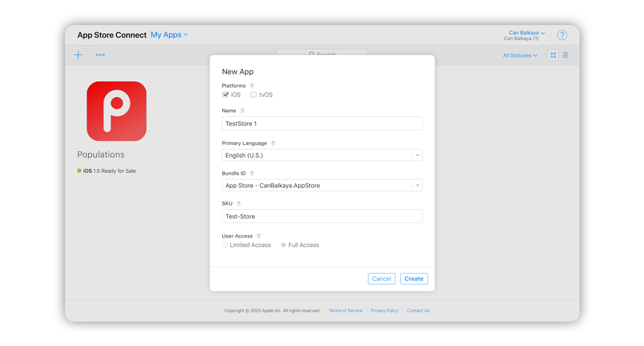The height and width of the screenshot is (346, 644).
Task: Click the Platforms help tooltip icon
Action: click(252, 86)
